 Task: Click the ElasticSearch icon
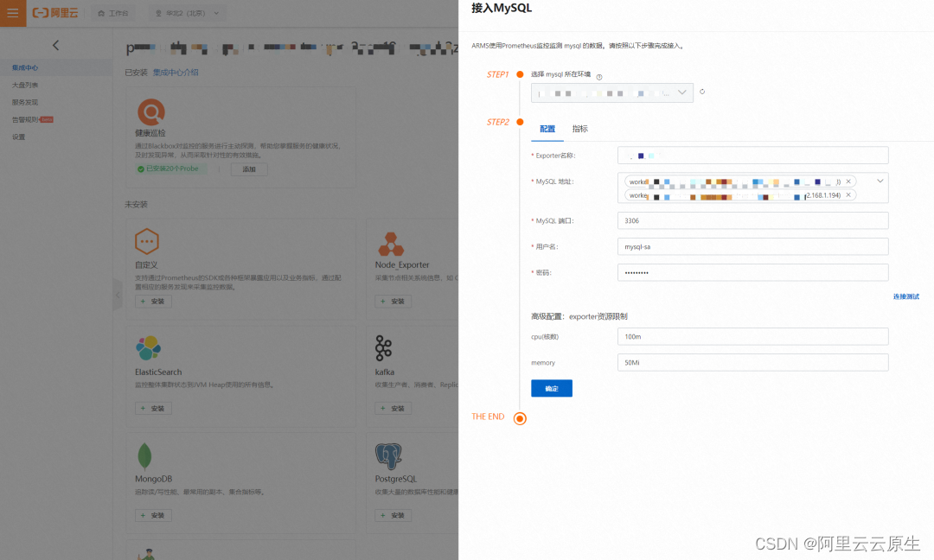(149, 348)
